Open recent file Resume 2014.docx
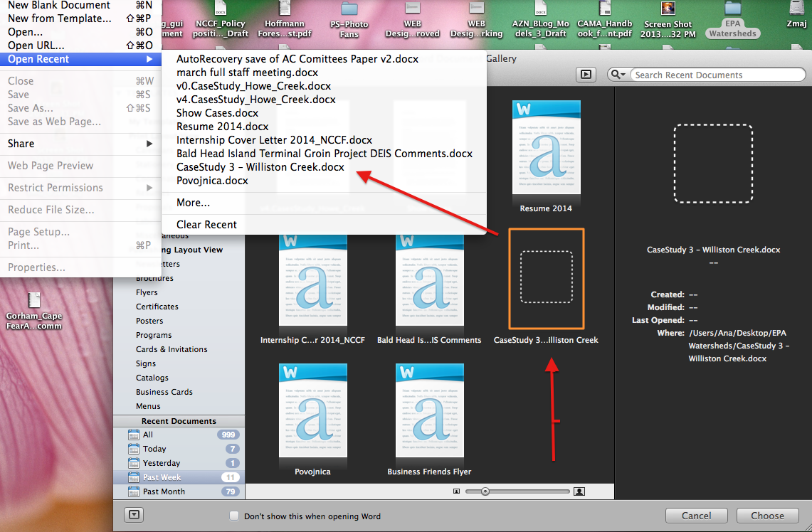 point(325,127)
